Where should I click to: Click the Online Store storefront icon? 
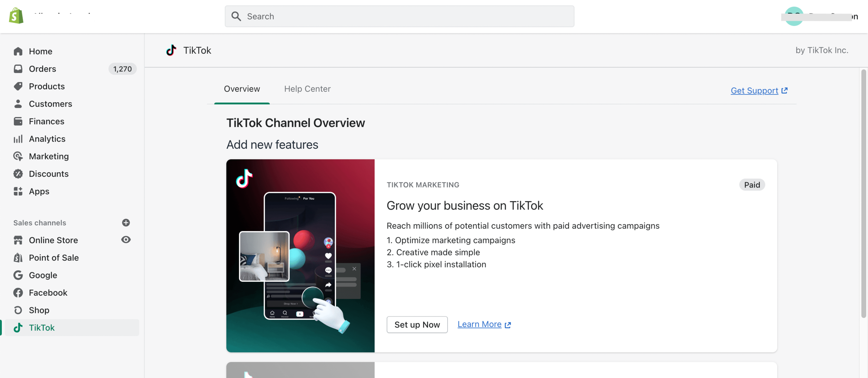click(18, 240)
